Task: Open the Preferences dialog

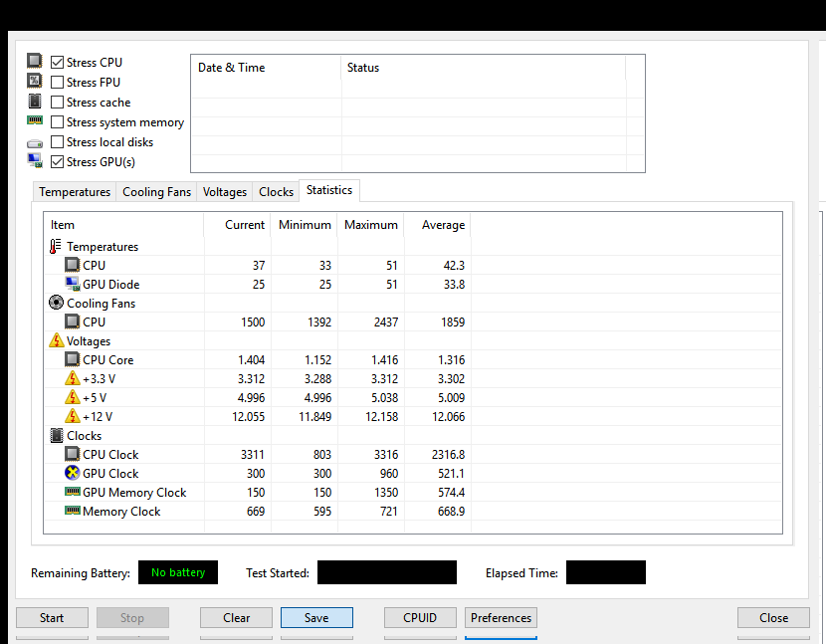Action: 501,618
